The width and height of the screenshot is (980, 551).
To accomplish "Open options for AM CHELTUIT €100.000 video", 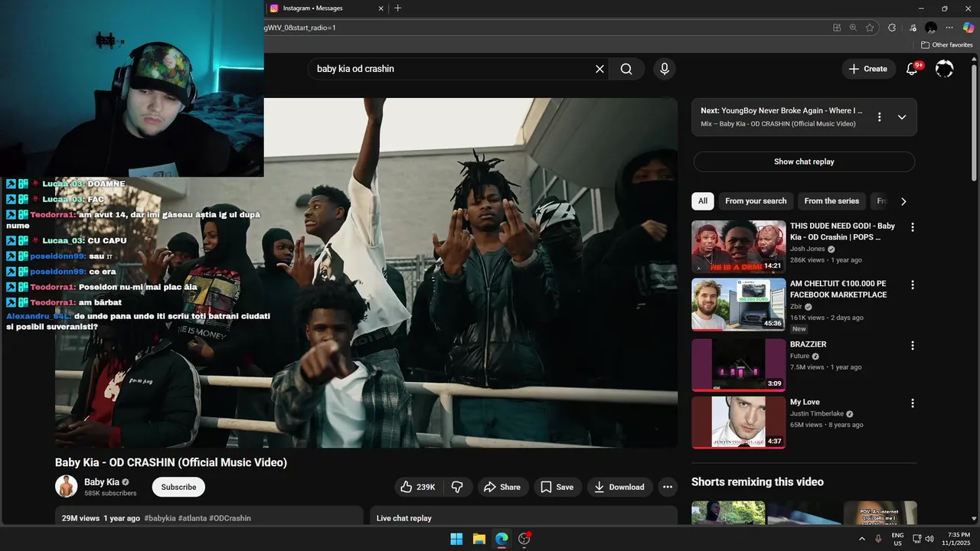I will tap(912, 285).
